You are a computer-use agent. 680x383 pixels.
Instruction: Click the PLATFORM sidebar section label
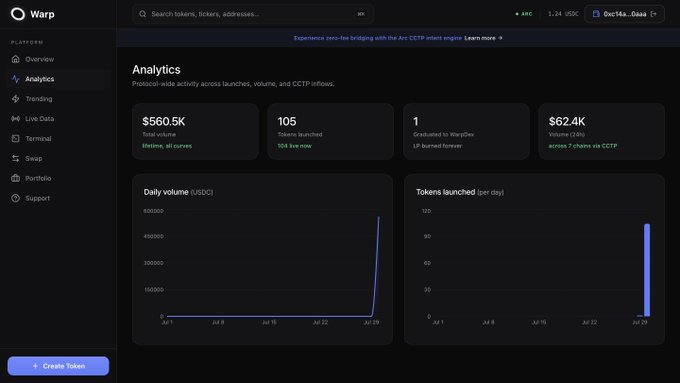pos(27,43)
